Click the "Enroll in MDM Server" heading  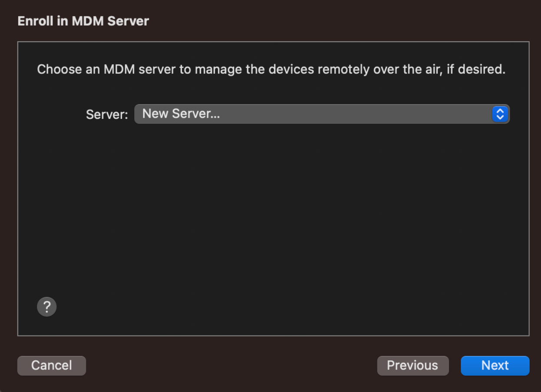[x=83, y=21]
